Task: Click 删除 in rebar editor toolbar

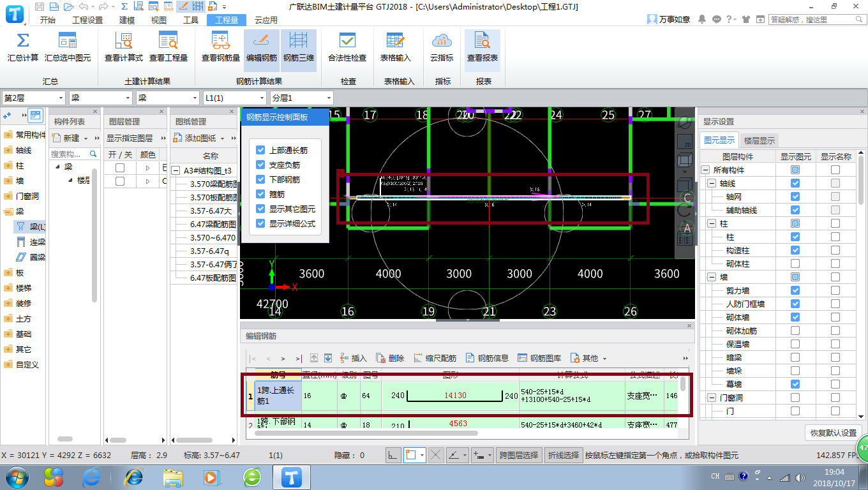Action: [x=390, y=358]
